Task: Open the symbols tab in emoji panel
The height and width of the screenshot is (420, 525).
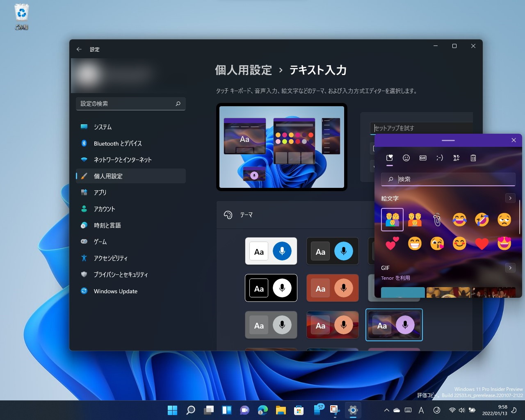Action: click(457, 158)
